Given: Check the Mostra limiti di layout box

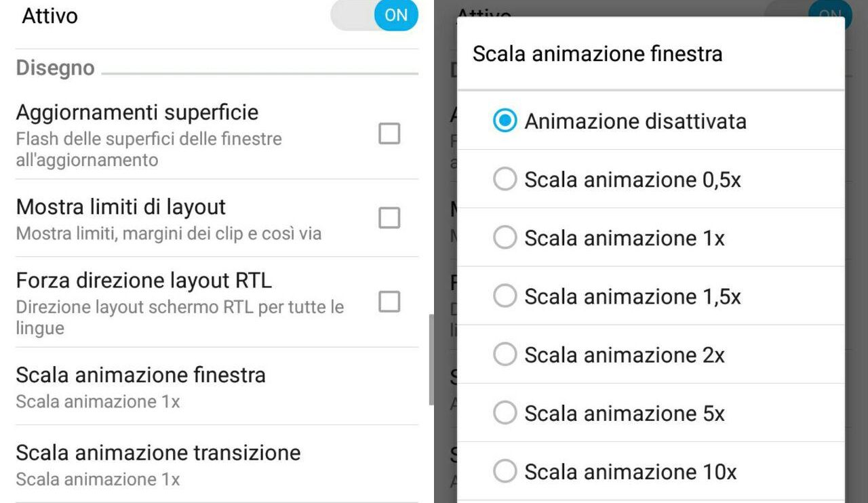Looking at the screenshot, I should [x=389, y=218].
